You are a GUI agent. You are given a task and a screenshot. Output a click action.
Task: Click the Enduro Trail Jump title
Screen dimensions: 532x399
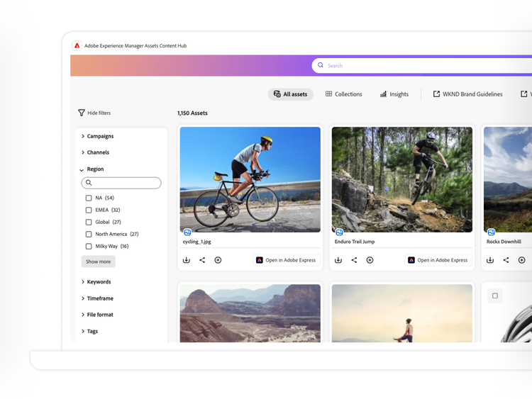(355, 242)
